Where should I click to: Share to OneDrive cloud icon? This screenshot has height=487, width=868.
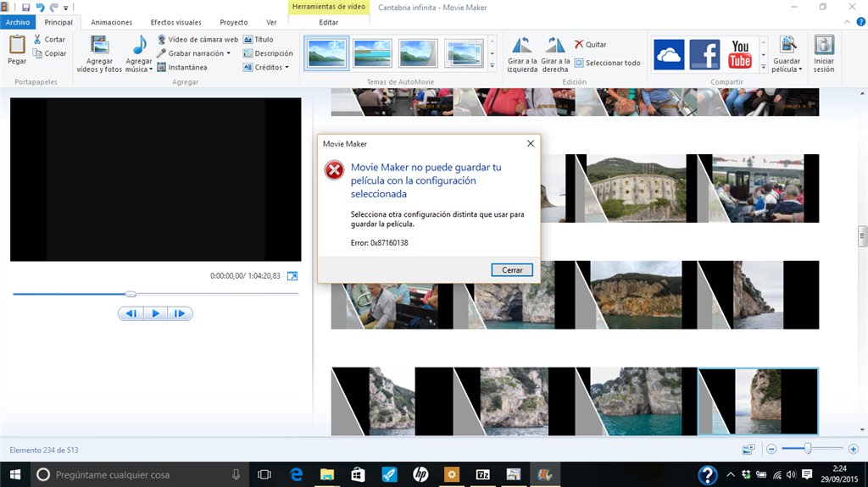point(669,54)
